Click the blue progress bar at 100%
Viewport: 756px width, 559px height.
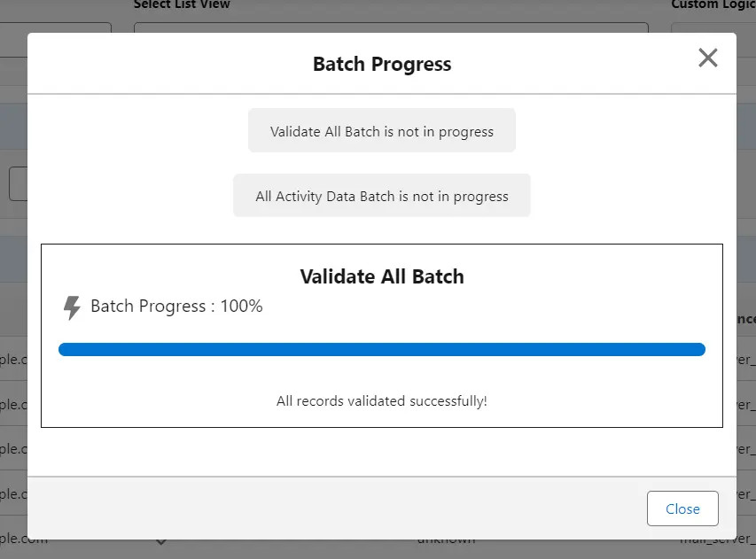381,349
